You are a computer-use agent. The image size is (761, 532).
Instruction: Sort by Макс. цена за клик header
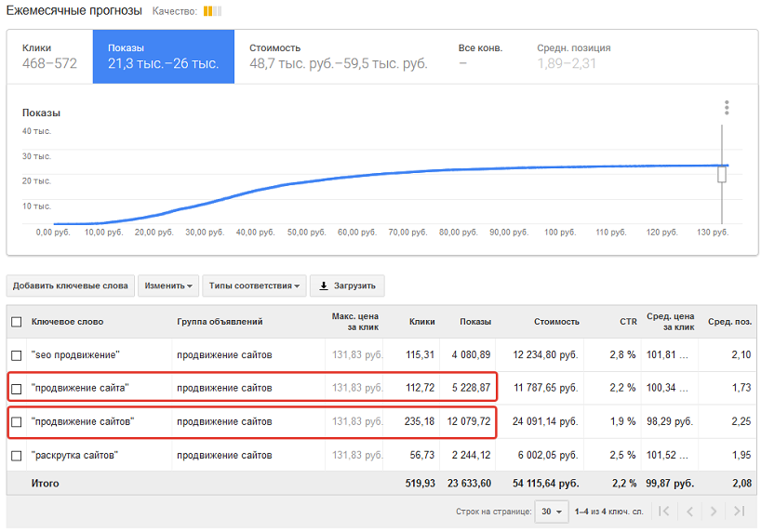tap(355, 322)
